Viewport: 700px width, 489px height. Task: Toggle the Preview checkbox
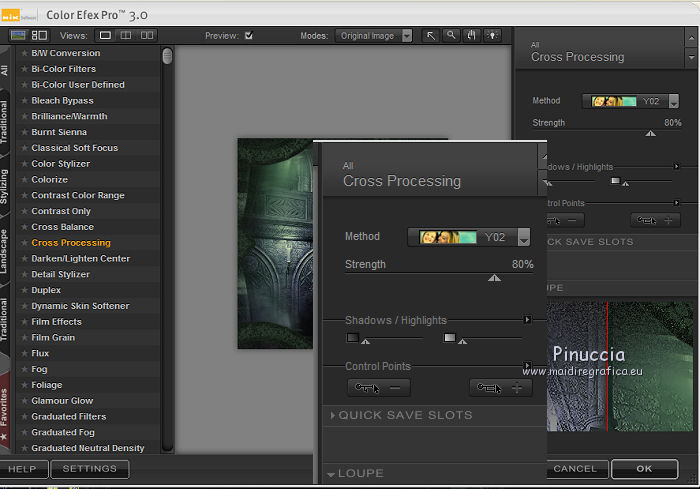point(249,36)
